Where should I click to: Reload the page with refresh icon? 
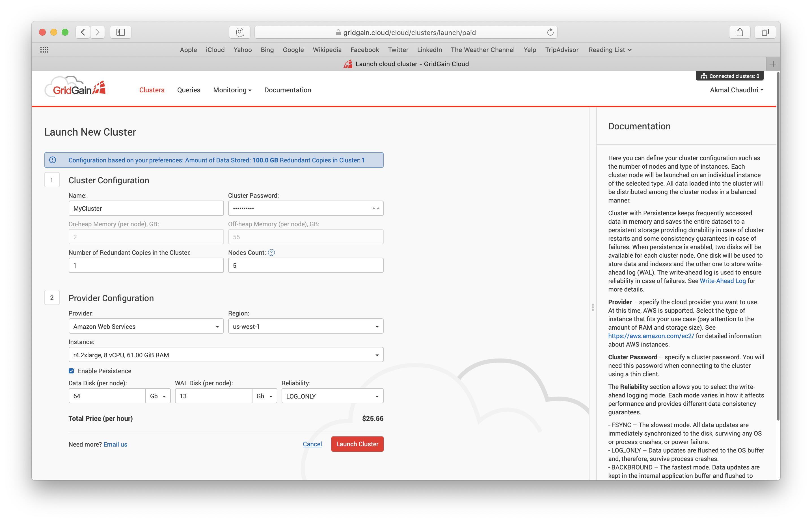coord(550,32)
